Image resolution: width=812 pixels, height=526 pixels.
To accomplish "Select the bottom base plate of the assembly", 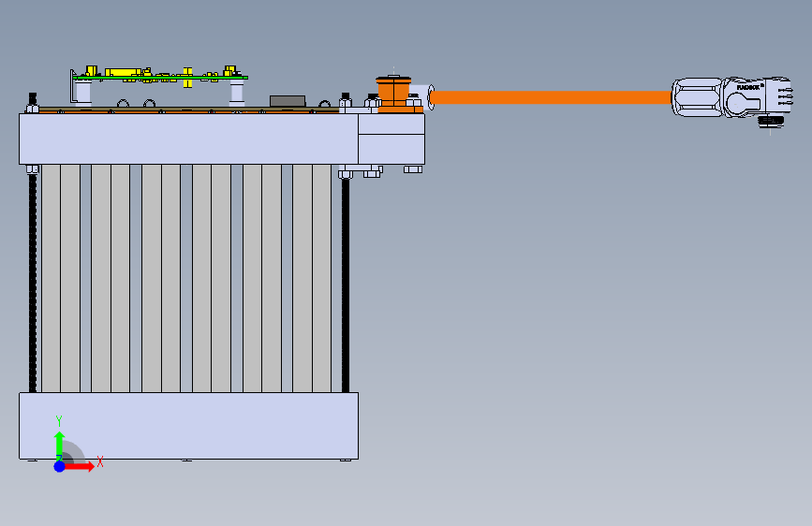I will point(188,426).
